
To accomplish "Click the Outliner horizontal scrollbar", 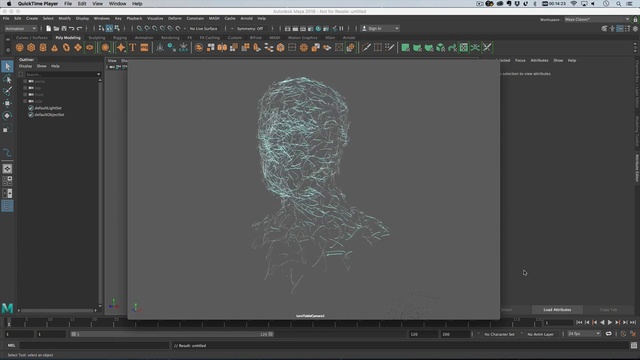I will [x=57, y=311].
